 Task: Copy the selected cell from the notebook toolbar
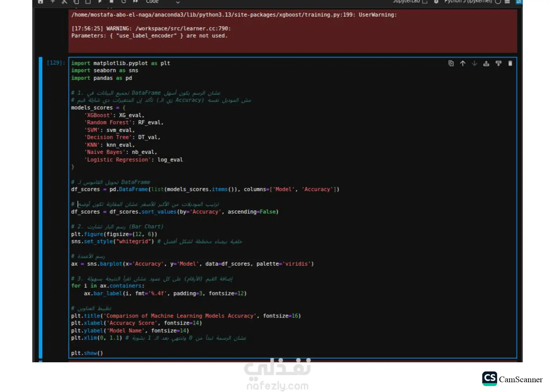(x=76, y=2)
